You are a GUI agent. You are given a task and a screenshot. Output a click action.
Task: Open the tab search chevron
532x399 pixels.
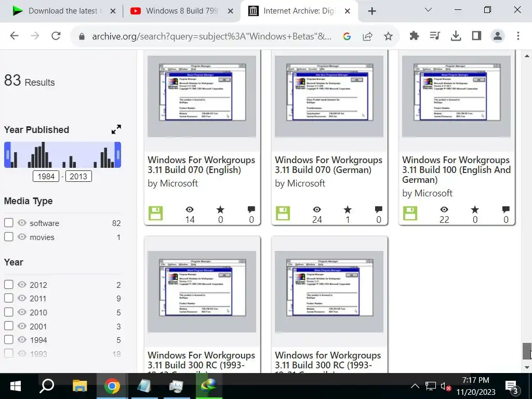[x=428, y=10]
